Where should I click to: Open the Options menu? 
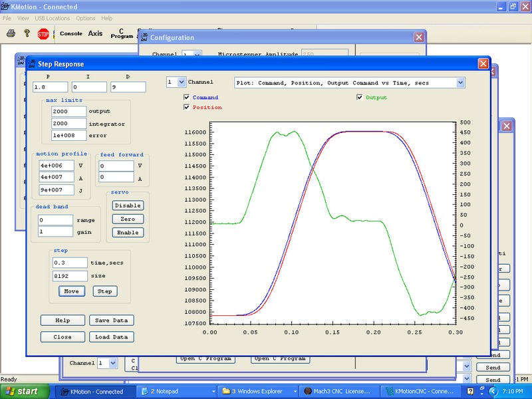[x=85, y=18]
